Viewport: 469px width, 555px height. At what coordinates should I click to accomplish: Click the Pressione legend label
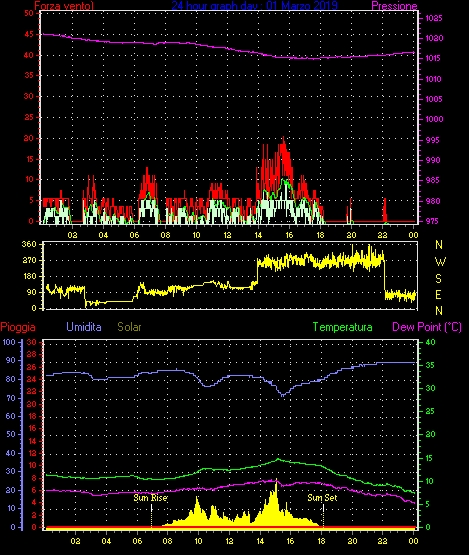coord(394,6)
